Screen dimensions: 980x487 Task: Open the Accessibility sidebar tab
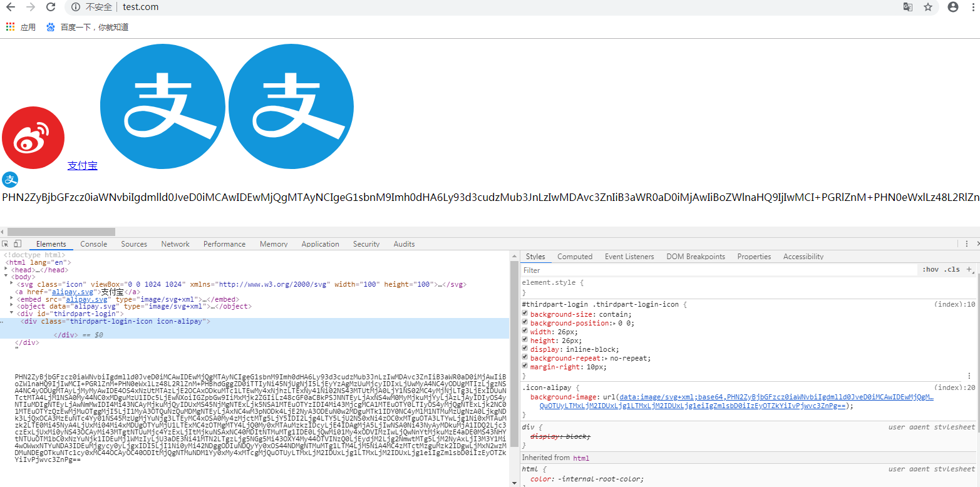803,257
